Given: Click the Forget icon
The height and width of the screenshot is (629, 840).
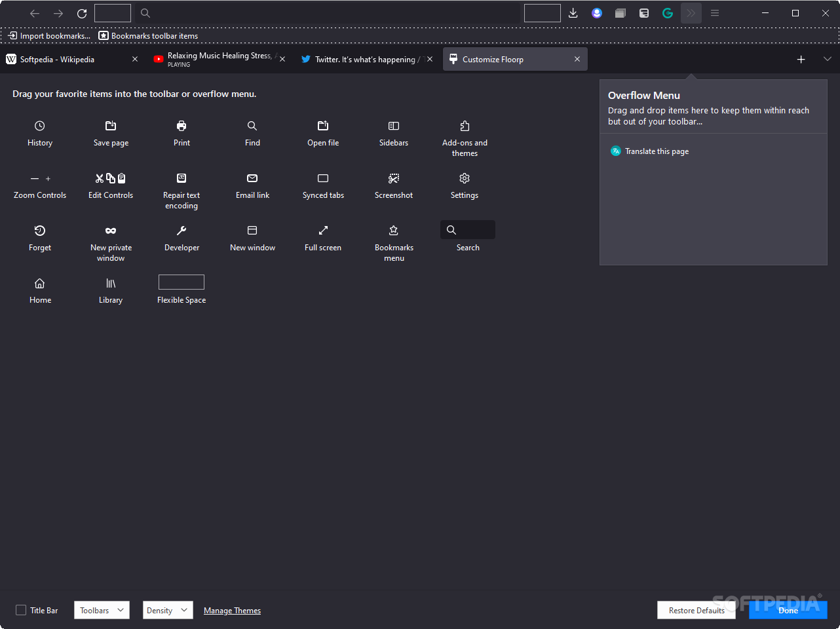Looking at the screenshot, I should click(x=39, y=231).
